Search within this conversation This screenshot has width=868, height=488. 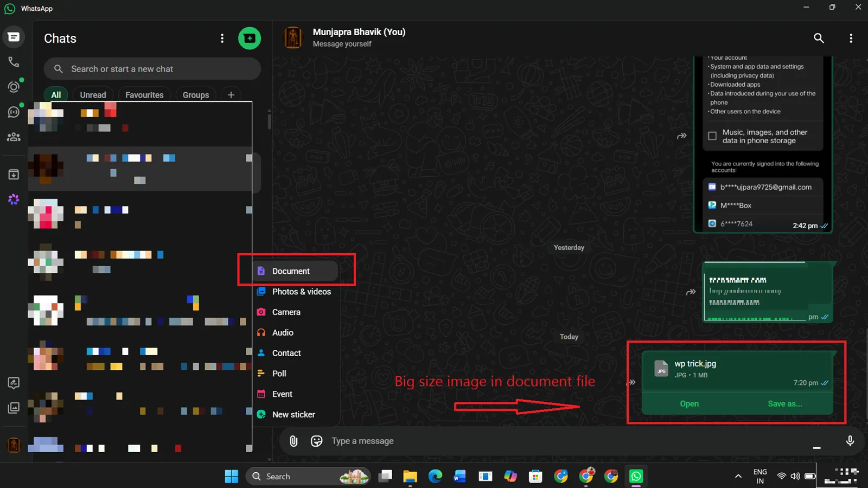coord(819,38)
